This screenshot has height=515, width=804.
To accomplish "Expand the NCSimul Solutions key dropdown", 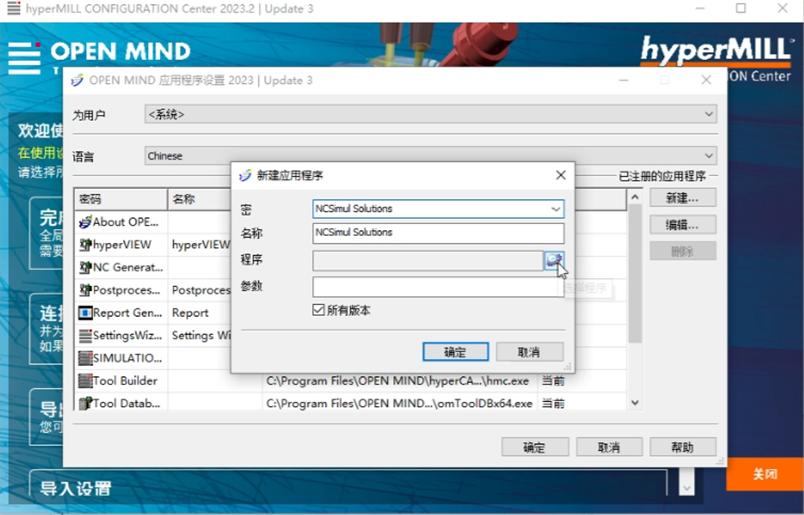I will (555, 209).
